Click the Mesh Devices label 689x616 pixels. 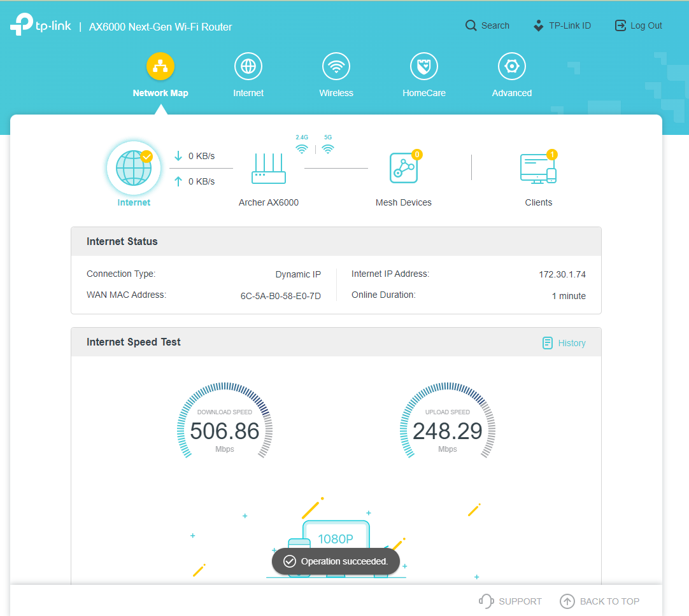tap(403, 202)
